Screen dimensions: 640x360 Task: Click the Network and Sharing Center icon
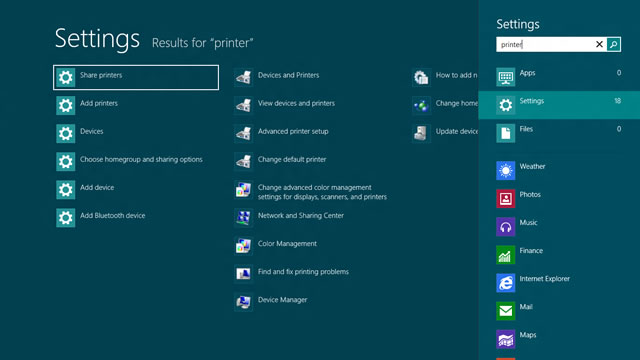coord(243,218)
